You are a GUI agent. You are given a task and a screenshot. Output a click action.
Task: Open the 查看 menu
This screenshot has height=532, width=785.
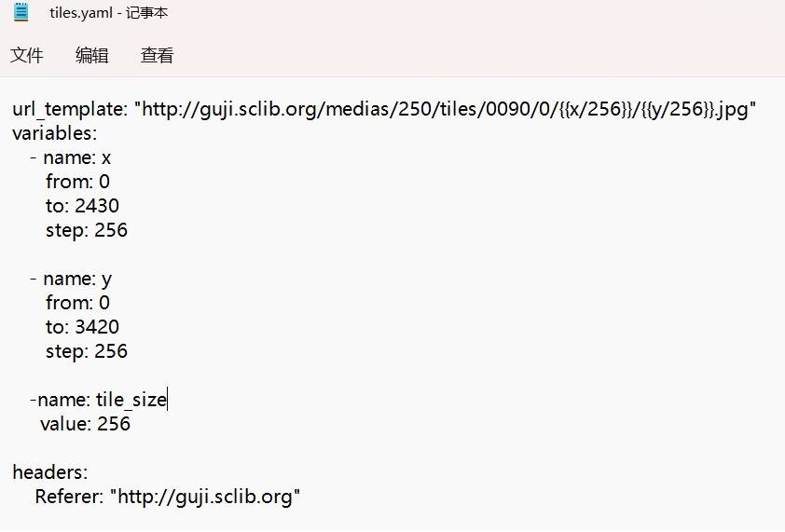158,55
